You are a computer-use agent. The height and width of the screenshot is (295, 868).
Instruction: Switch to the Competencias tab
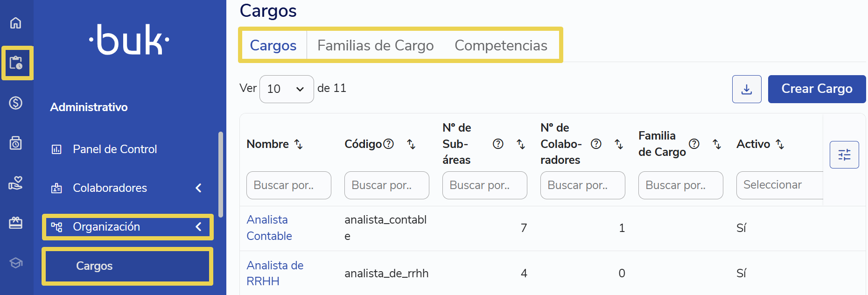tap(501, 45)
